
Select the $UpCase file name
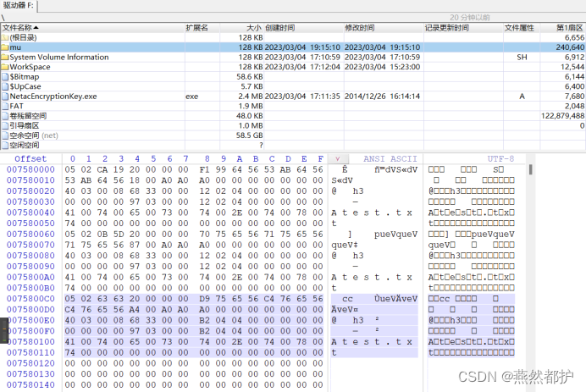(25, 86)
